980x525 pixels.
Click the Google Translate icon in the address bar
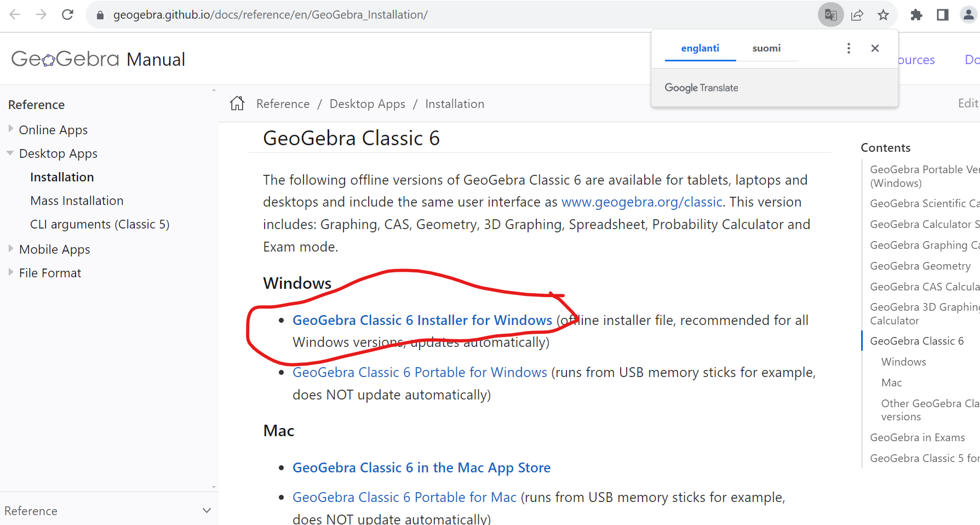pyautogui.click(x=830, y=15)
